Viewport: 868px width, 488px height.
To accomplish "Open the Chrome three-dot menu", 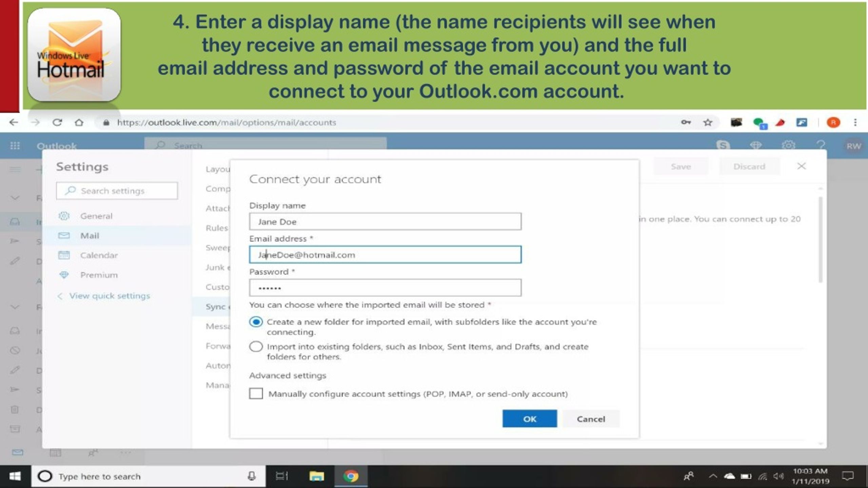I will 855,122.
